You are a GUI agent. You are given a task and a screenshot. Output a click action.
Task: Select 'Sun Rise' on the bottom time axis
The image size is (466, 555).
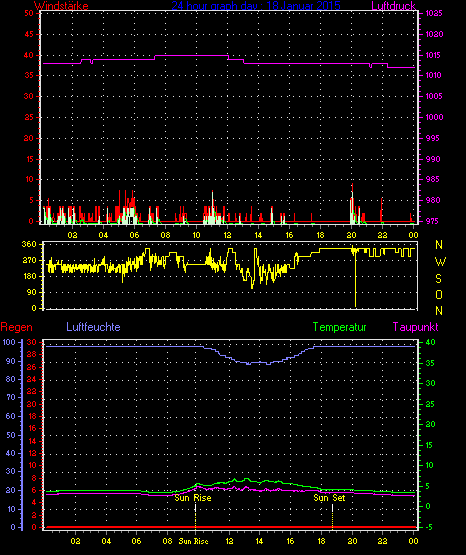tap(193, 541)
